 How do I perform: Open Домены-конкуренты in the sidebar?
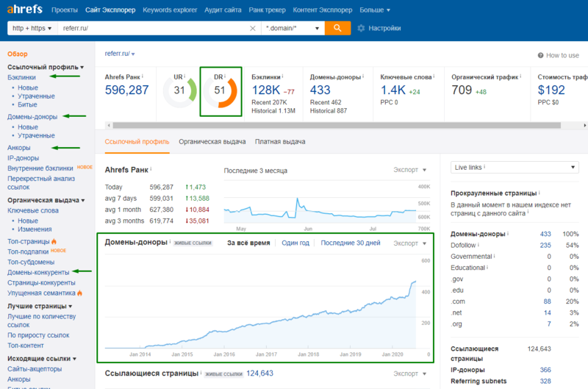38,272
